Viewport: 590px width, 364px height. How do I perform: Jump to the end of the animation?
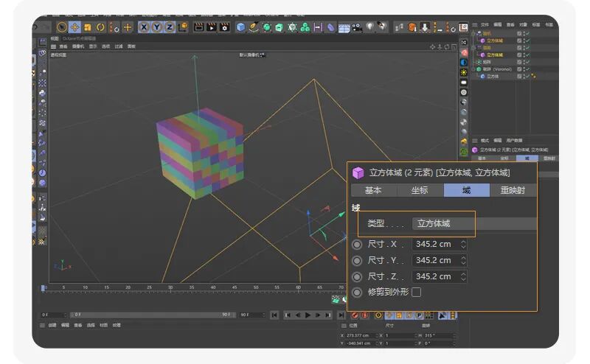coord(341,315)
